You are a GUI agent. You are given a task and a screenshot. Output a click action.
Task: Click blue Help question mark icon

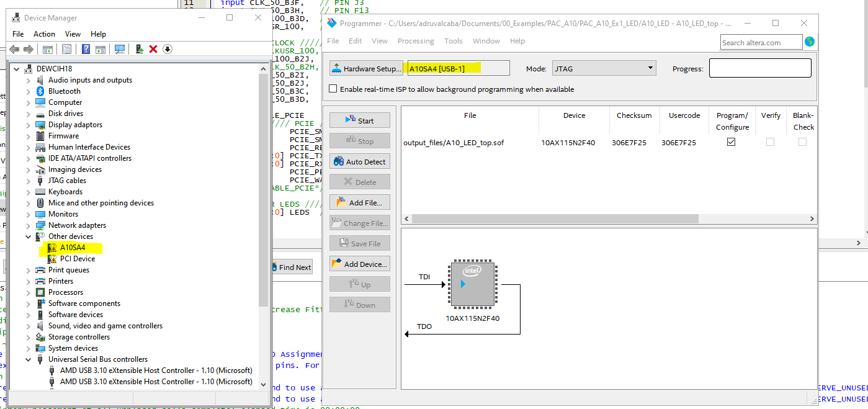point(86,49)
